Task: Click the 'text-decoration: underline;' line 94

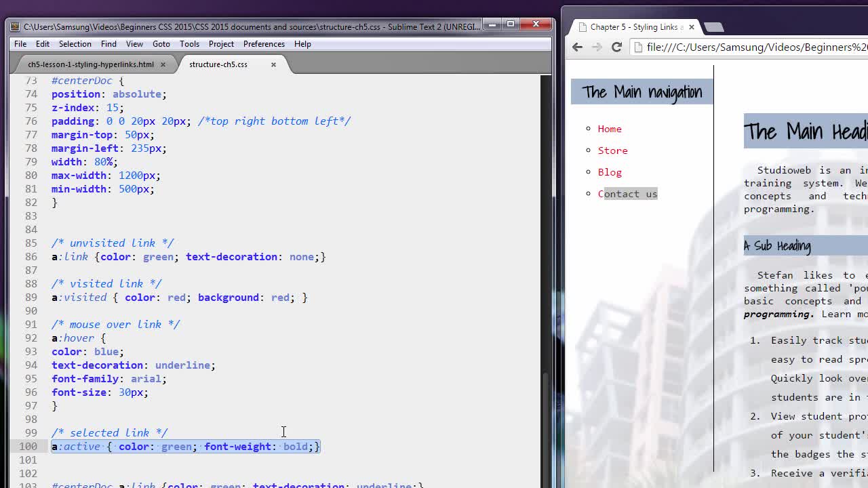Action: click(x=134, y=365)
